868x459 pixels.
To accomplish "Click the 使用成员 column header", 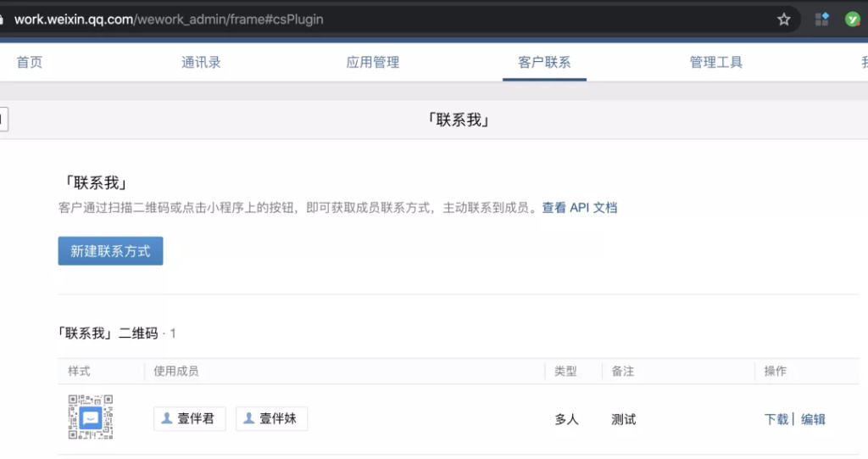I will (176, 371).
